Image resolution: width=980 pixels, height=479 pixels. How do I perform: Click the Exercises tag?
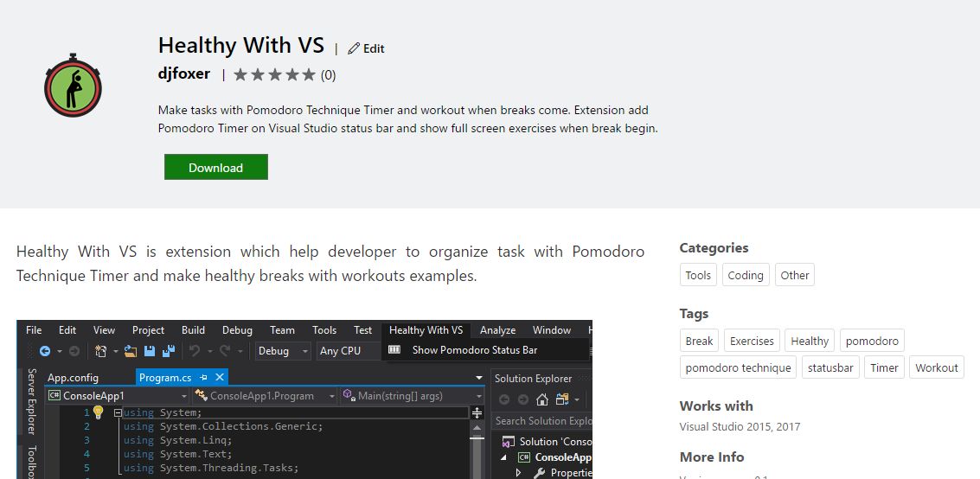(752, 341)
